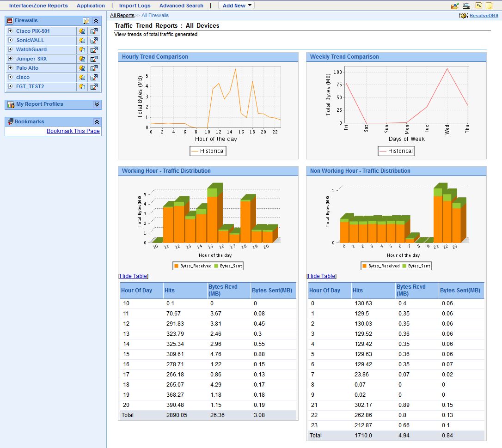Click the quick report icon for FGT_TEST2
Screen dimensions: 502x448
tap(82, 87)
